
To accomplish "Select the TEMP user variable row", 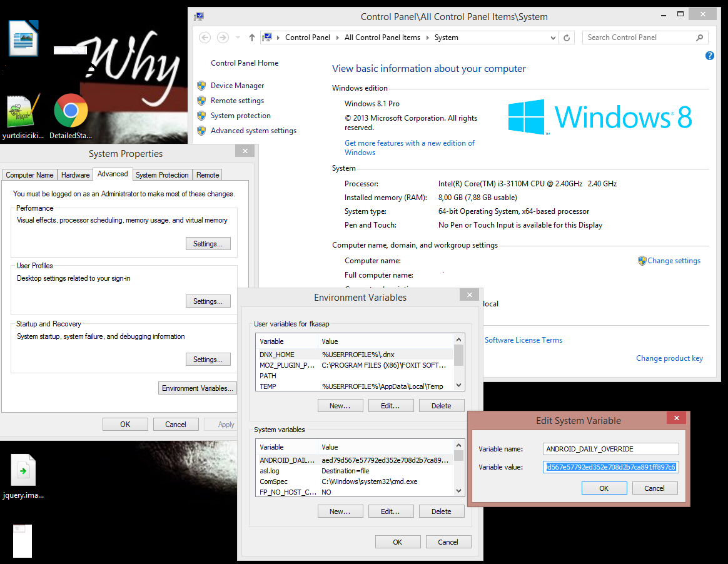I will tap(355, 386).
